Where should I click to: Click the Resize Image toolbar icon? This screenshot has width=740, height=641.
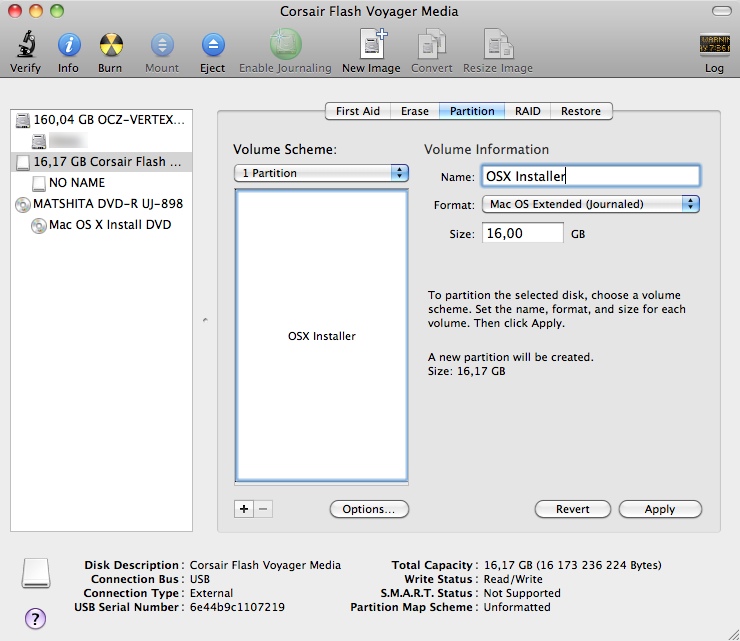click(498, 44)
